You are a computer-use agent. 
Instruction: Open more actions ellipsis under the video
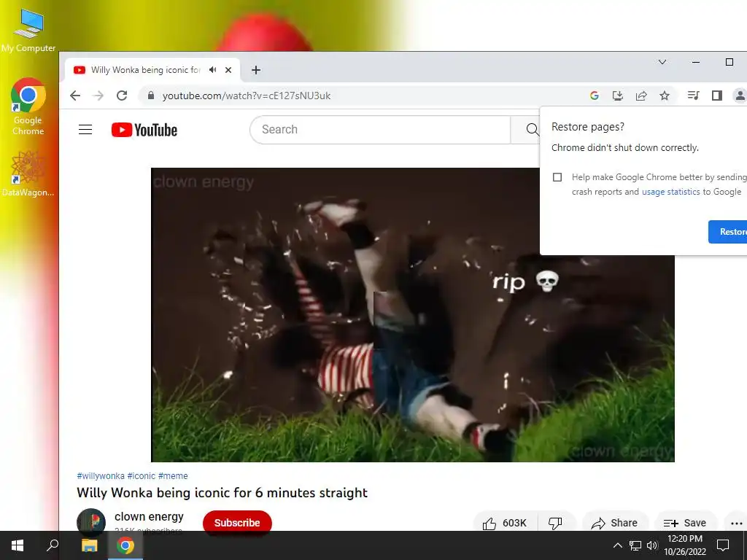(x=736, y=523)
